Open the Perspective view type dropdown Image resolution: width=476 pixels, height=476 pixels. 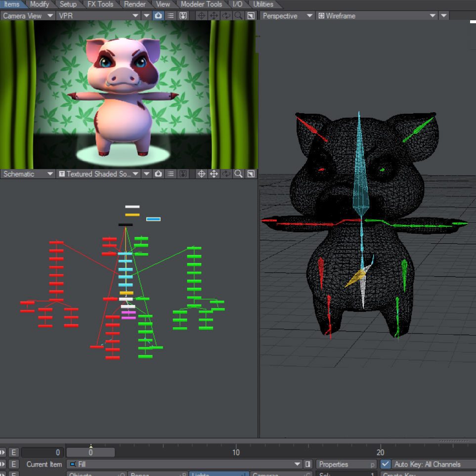(287, 16)
